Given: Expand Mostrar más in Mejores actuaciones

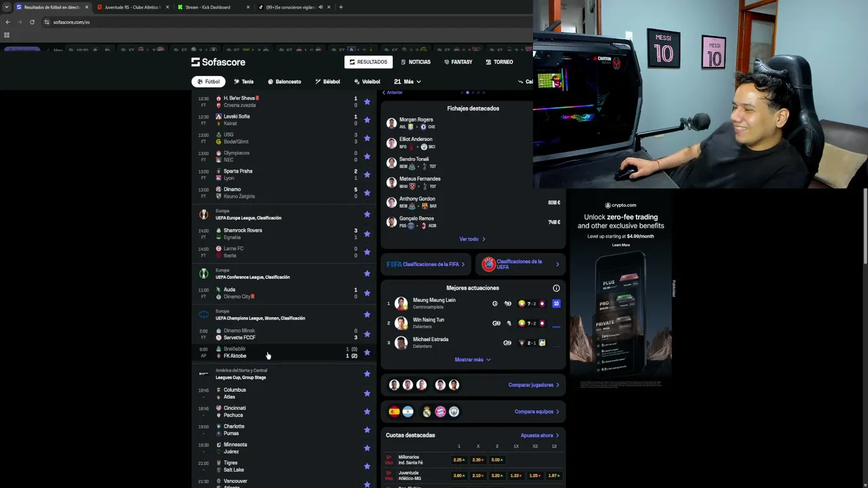Looking at the screenshot, I should (473, 360).
